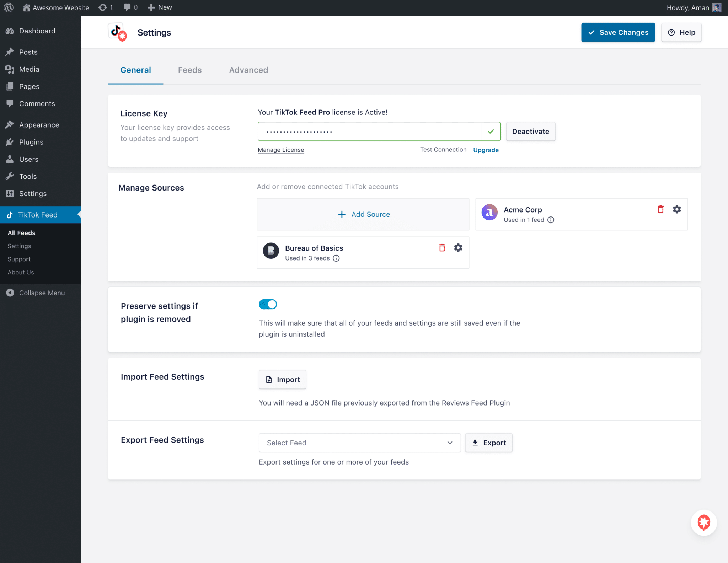
Task: Click trash icon for Bureau of Basics
Action: click(442, 248)
